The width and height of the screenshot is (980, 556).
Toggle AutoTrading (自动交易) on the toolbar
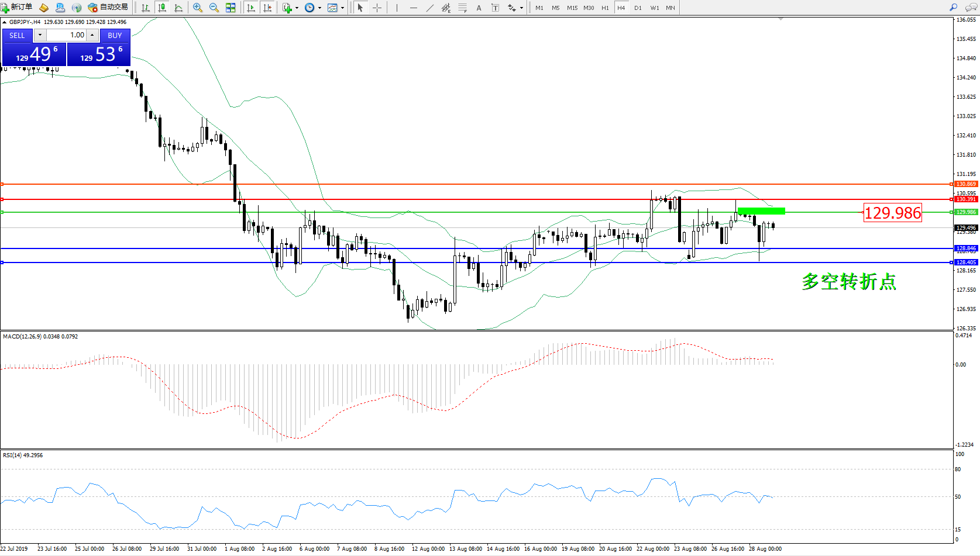coord(108,8)
